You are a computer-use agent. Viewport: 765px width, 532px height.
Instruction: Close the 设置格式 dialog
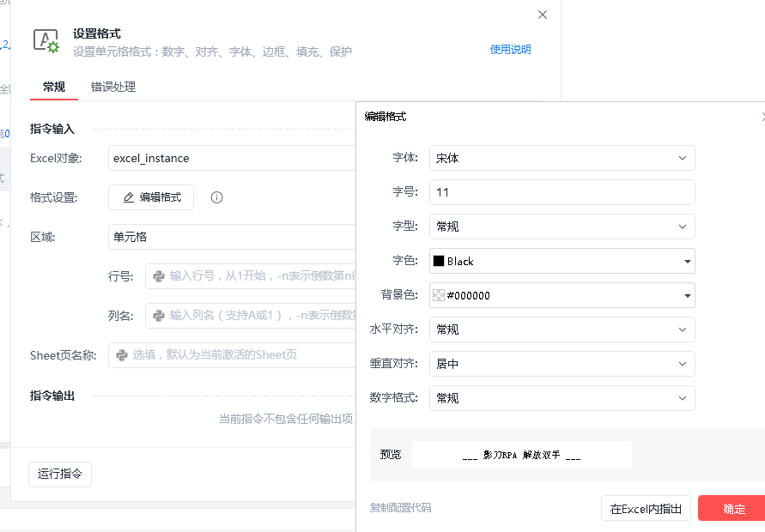pos(543,15)
